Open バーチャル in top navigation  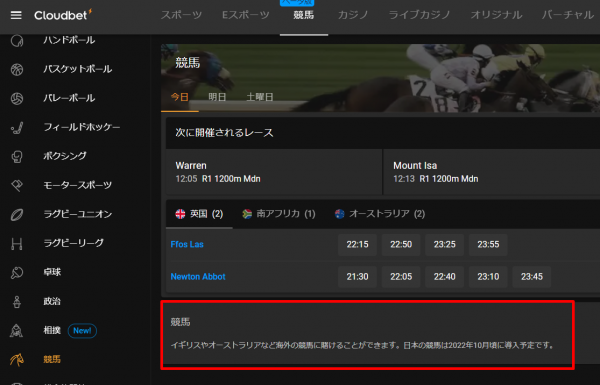[567, 15]
